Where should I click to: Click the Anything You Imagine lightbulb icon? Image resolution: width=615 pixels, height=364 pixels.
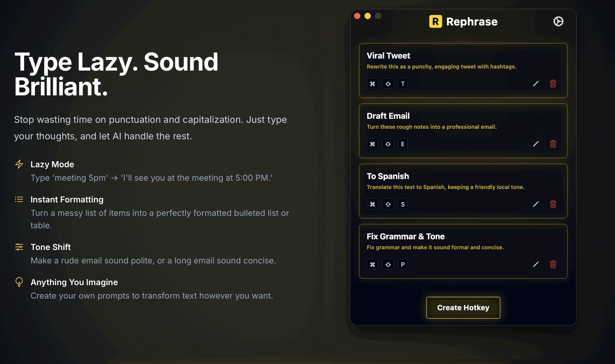[x=19, y=282]
